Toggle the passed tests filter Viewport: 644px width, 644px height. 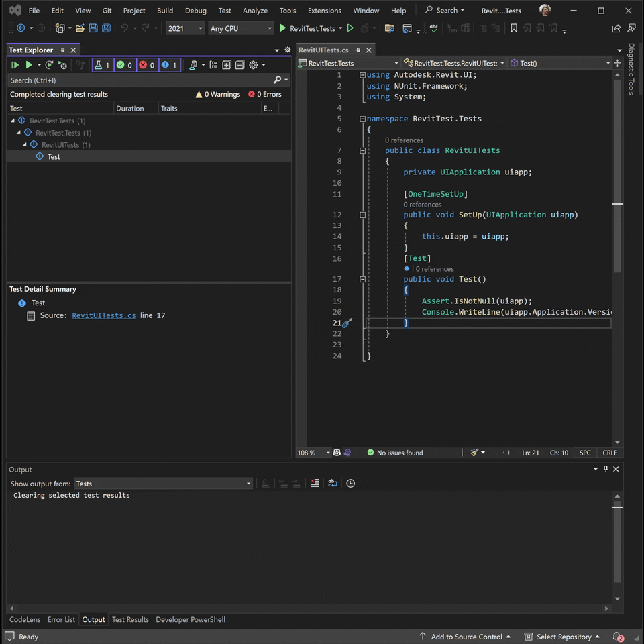125,65
